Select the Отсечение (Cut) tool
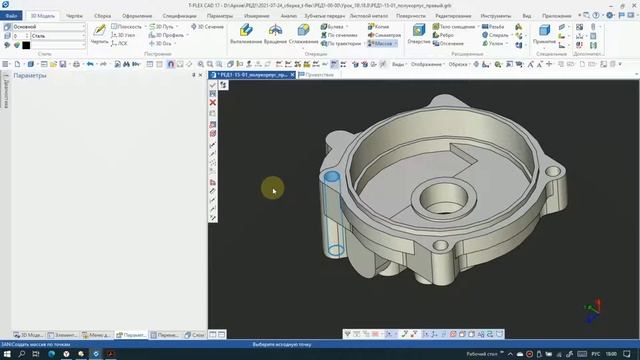The image size is (640, 360). click(448, 43)
